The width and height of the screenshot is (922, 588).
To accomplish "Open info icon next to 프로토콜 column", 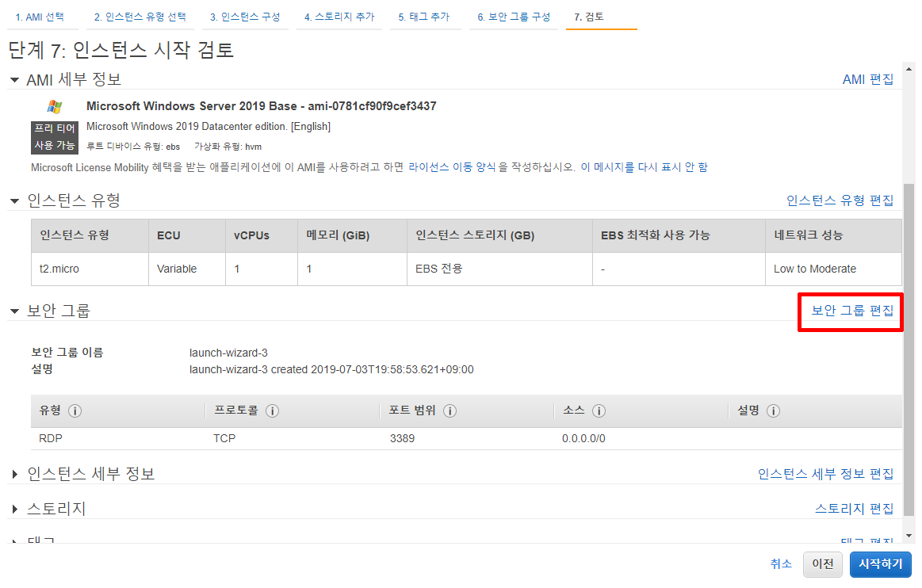I will [x=272, y=411].
